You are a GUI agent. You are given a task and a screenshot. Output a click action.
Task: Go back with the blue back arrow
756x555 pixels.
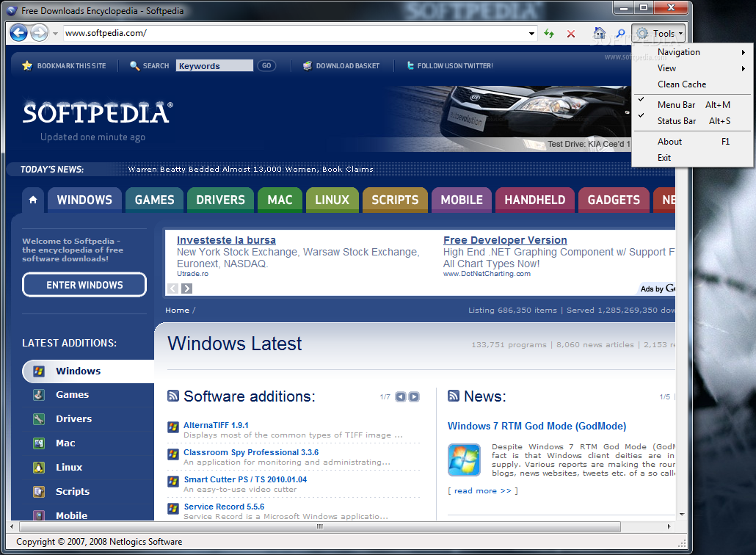click(19, 33)
